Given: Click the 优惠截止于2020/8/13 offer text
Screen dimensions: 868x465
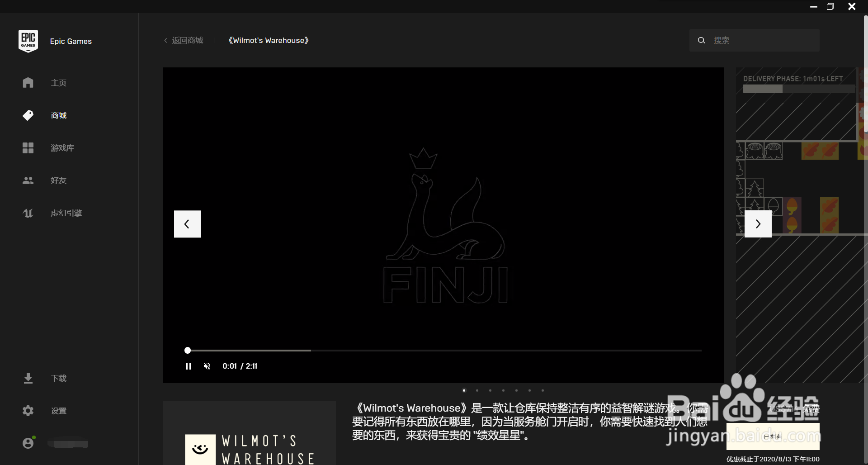Looking at the screenshot, I should (773, 459).
